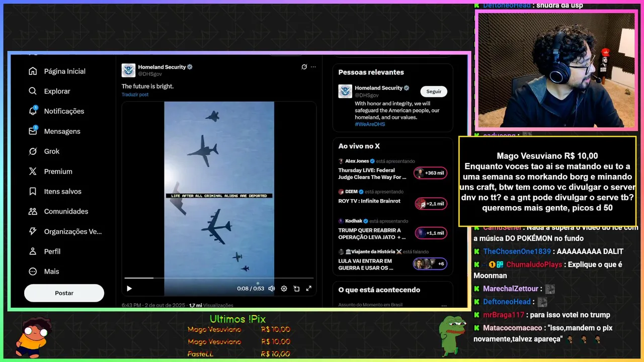This screenshot has width=644, height=362.
Task: Click the picture-in-picture video icon
Action: coord(296,289)
